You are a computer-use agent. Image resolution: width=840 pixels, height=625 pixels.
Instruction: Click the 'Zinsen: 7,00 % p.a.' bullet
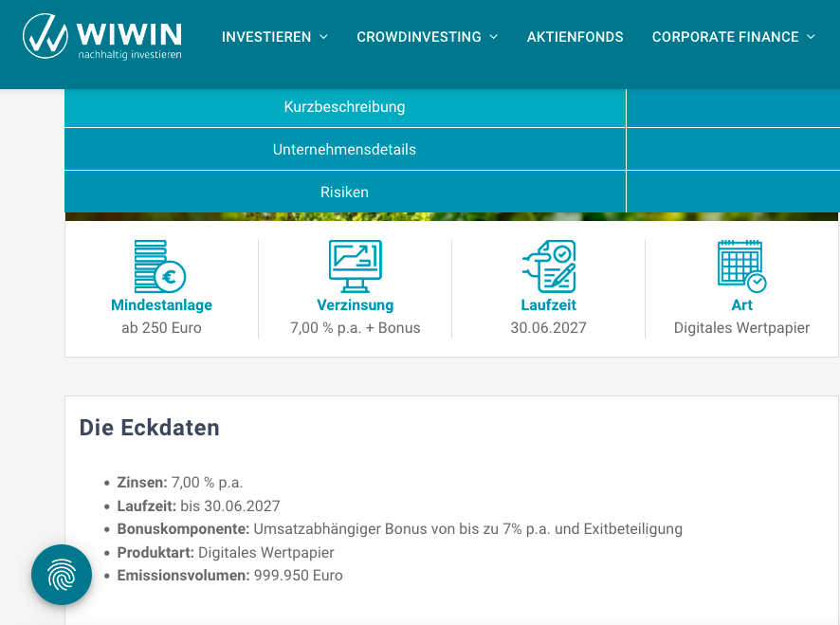click(180, 483)
